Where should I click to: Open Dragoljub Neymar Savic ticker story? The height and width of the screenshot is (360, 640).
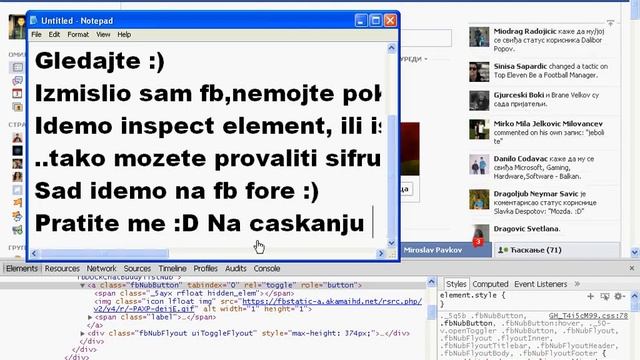(x=543, y=202)
